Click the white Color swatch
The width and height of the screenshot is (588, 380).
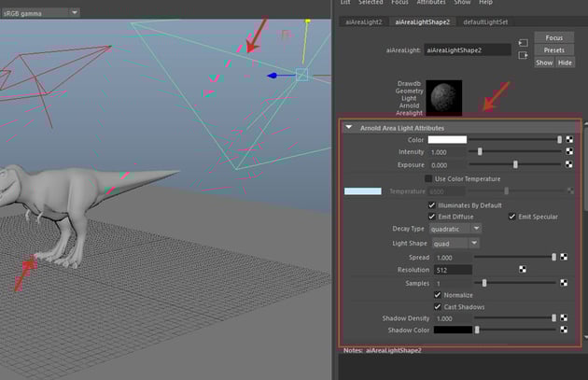click(447, 139)
